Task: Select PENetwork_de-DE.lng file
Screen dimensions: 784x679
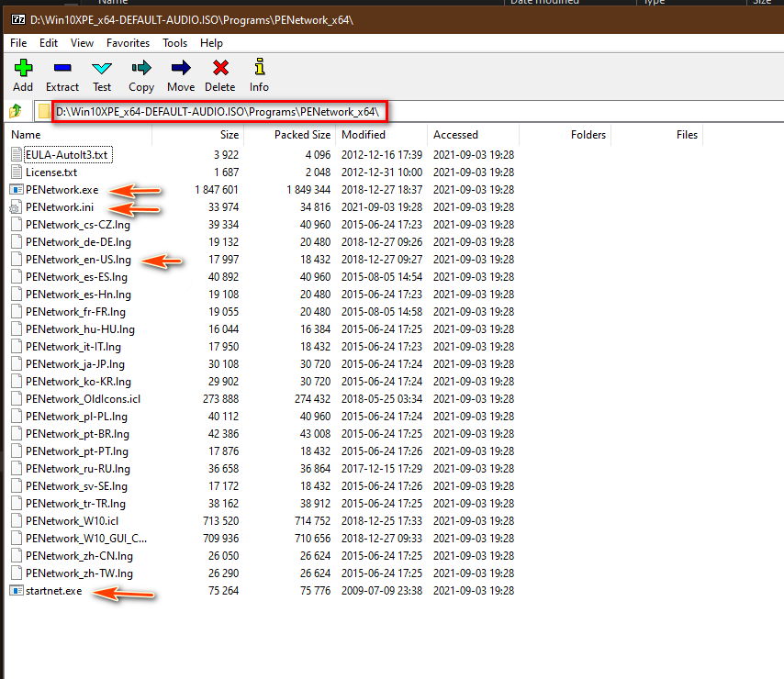Action: (79, 242)
